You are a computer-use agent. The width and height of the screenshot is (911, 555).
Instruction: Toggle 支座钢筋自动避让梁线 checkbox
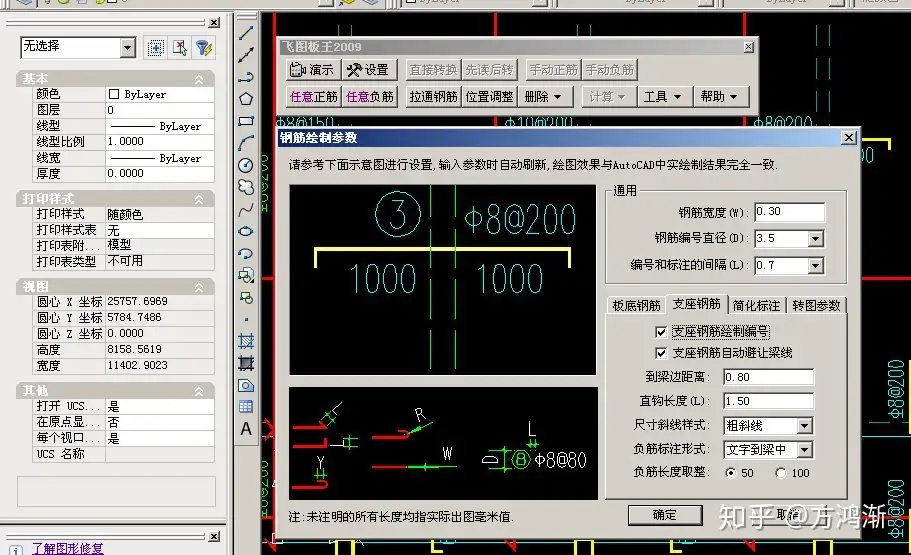point(661,353)
